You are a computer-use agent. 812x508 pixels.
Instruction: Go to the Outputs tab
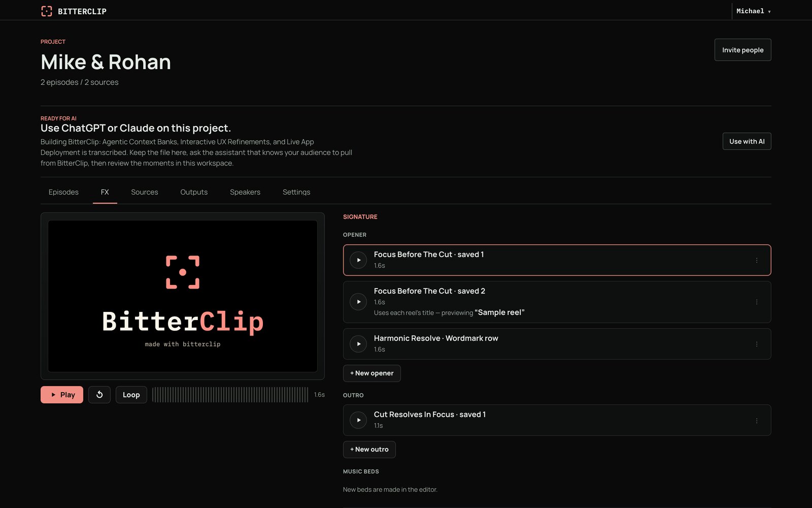(x=194, y=192)
